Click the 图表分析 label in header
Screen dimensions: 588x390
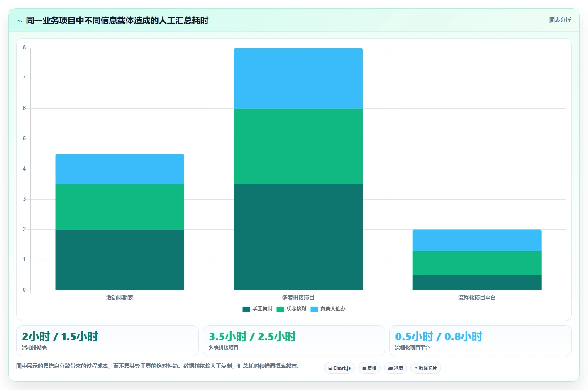pos(560,20)
